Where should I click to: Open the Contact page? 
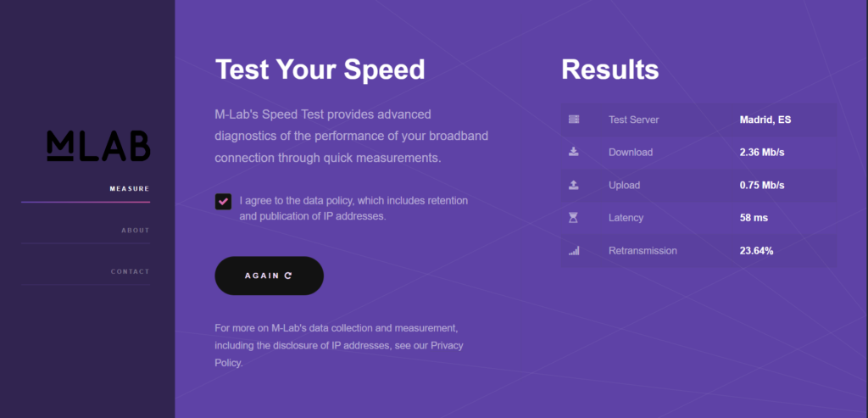click(x=130, y=272)
